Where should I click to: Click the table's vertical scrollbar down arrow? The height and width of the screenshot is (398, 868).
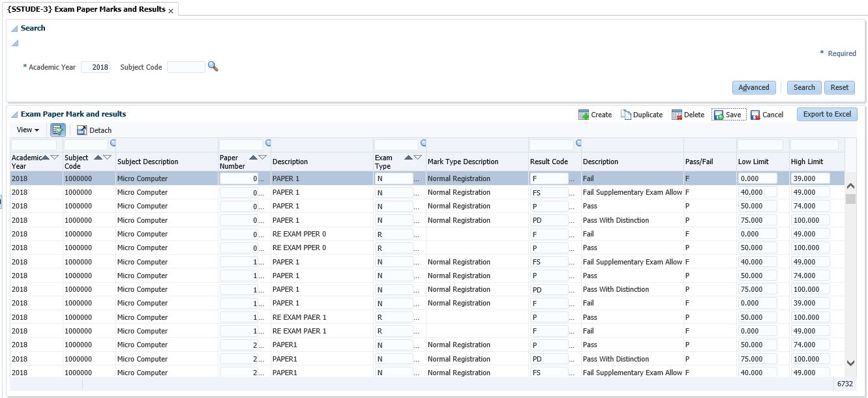(x=850, y=363)
